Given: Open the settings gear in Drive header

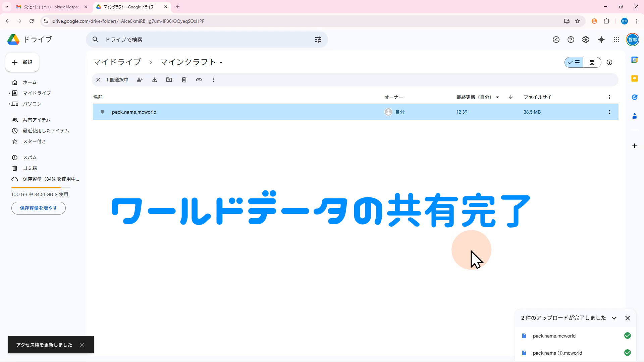Looking at the screenshot, I should coord(586,40).
